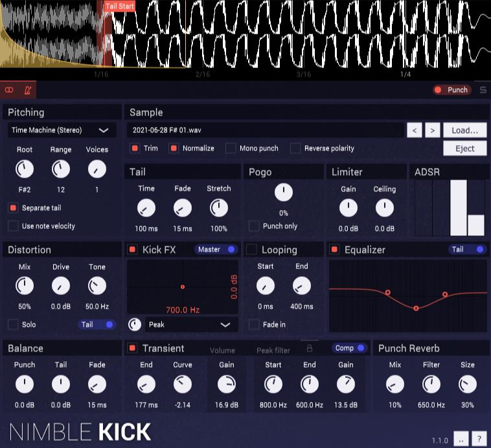Click the Distortion Tone knob at 50.0 Hz
491x448 pixels.
(x=97, y=286)
